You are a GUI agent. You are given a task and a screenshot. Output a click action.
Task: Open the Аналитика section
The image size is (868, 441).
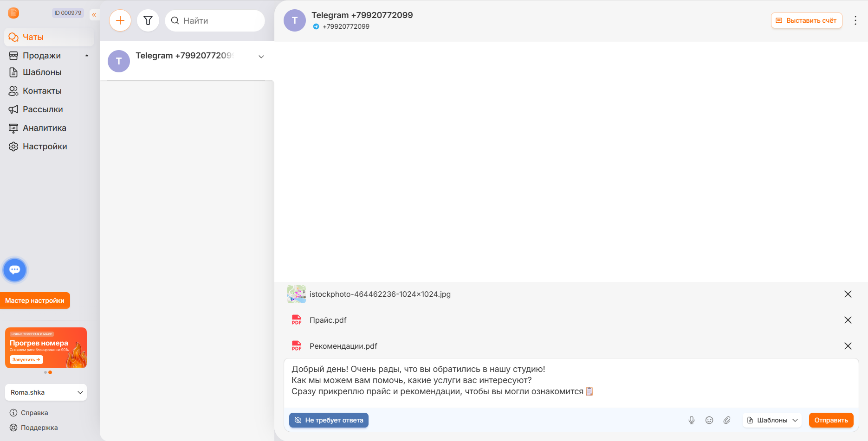[45, 128]
